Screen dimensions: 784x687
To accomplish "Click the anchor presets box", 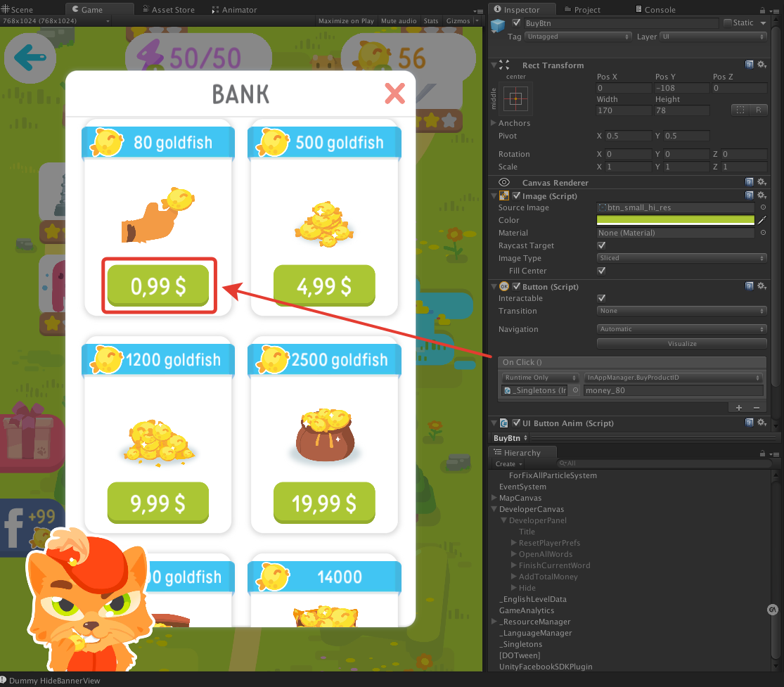I will 515,98.
